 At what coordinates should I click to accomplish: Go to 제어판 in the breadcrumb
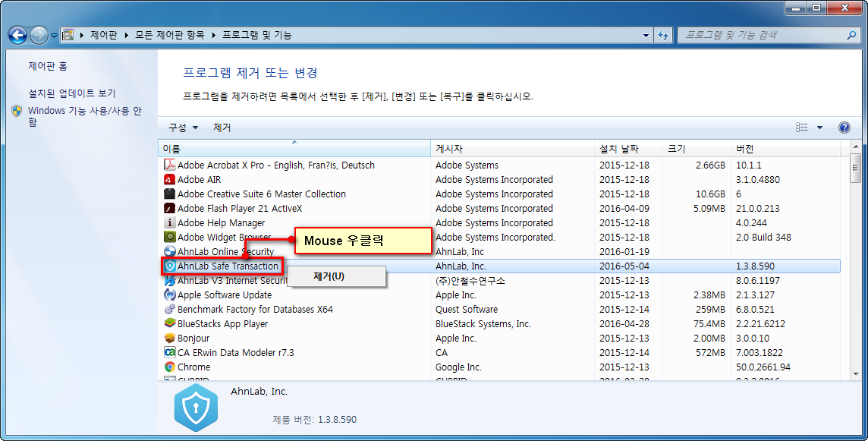(104, 35)
